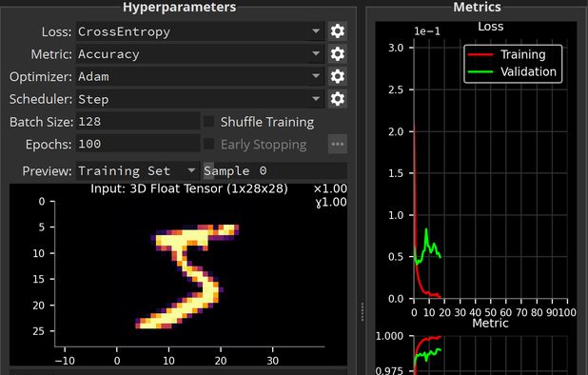Click the Input: 3D Float Tensor label
588x375 pixels.
(189, 188)
